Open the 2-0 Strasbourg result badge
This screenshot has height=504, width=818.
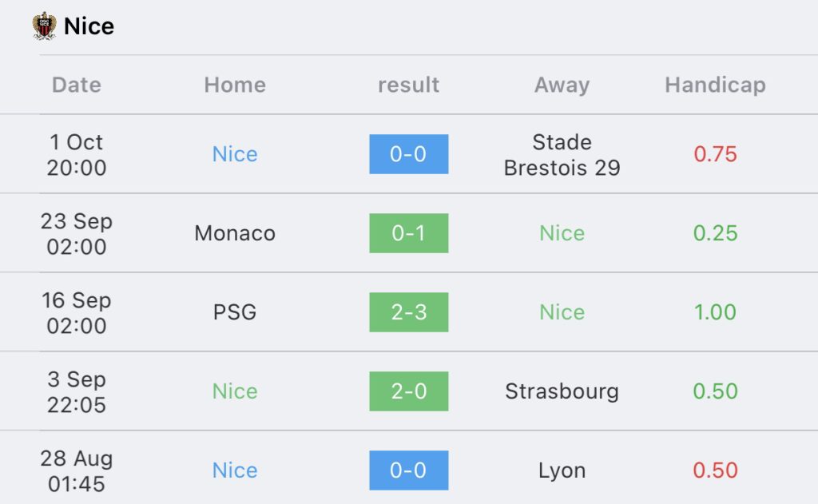click(x=408, y=391)
